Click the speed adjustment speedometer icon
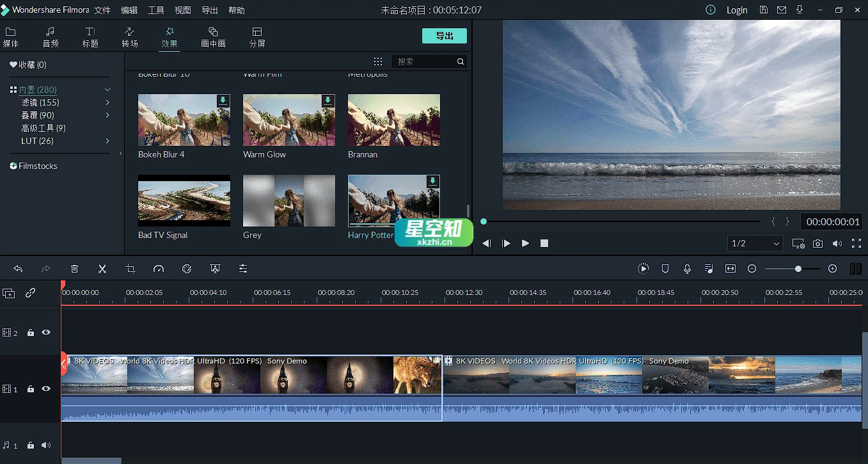The image size is (868, 464). pos(159,269)
